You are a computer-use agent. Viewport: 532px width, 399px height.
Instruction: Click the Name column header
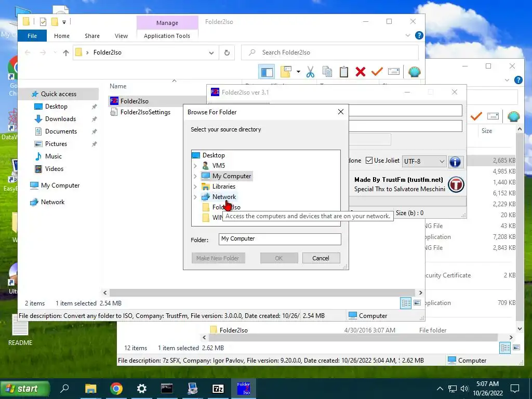click(x=118, y=86)
